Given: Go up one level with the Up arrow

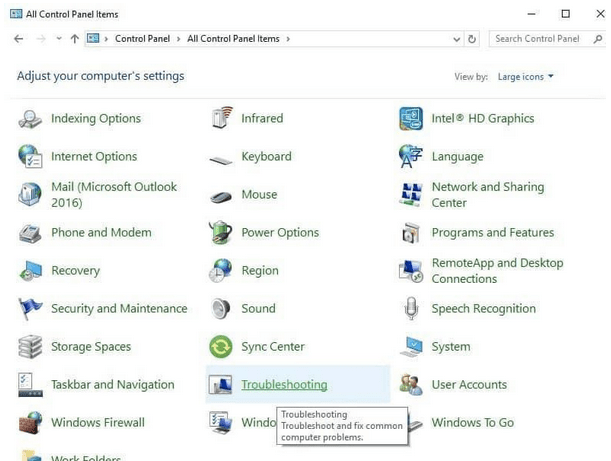Looking at the screenshot, I should (x=74, y=39).
